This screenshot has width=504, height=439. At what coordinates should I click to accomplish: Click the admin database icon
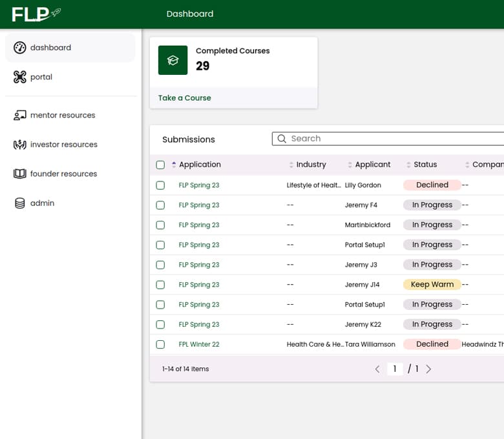click(19, 203)
